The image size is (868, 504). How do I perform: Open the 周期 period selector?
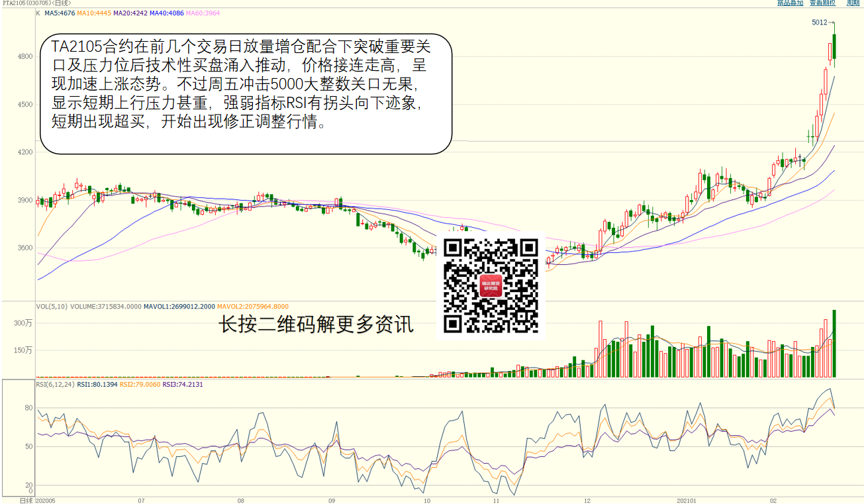tap(853, 3)
